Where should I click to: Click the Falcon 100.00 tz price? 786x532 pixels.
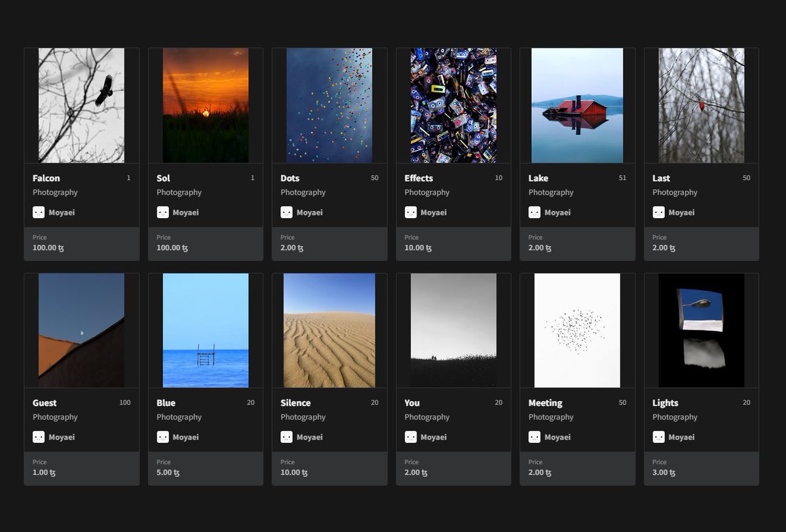(48, 248)
